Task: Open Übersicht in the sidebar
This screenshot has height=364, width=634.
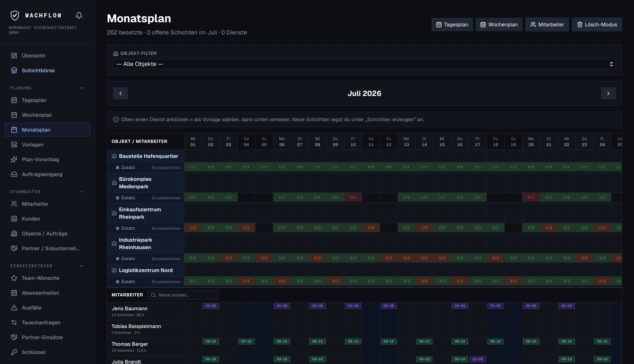Action: pos(47,55)
